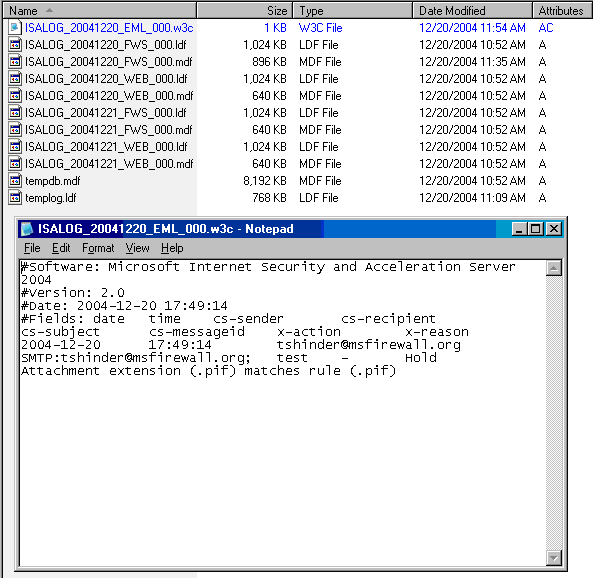Viewport: 593px width, 578px height.
Task: Sort files by the Name column header
Action: (x=99, y=11)
